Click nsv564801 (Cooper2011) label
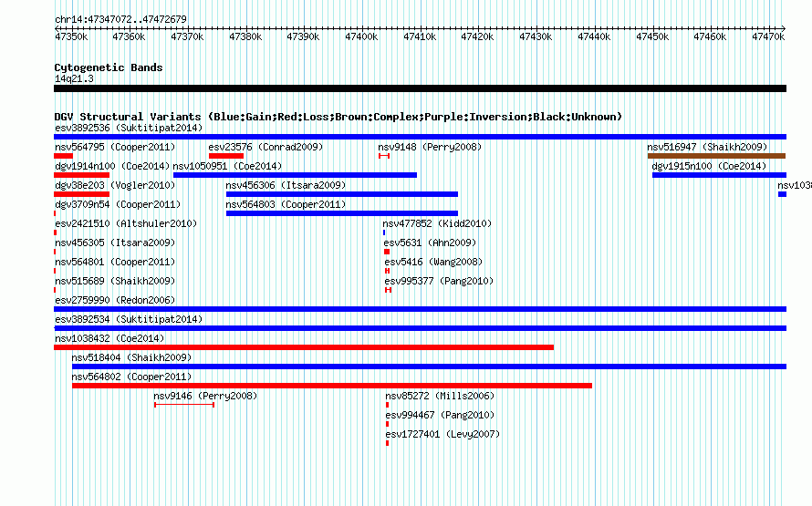 pos(115,262)
